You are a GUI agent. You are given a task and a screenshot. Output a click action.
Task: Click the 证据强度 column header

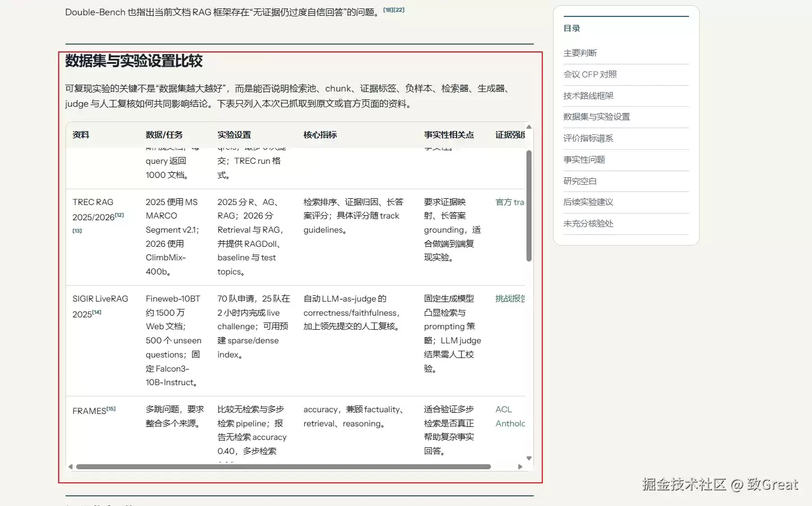[x=510, y=135]
